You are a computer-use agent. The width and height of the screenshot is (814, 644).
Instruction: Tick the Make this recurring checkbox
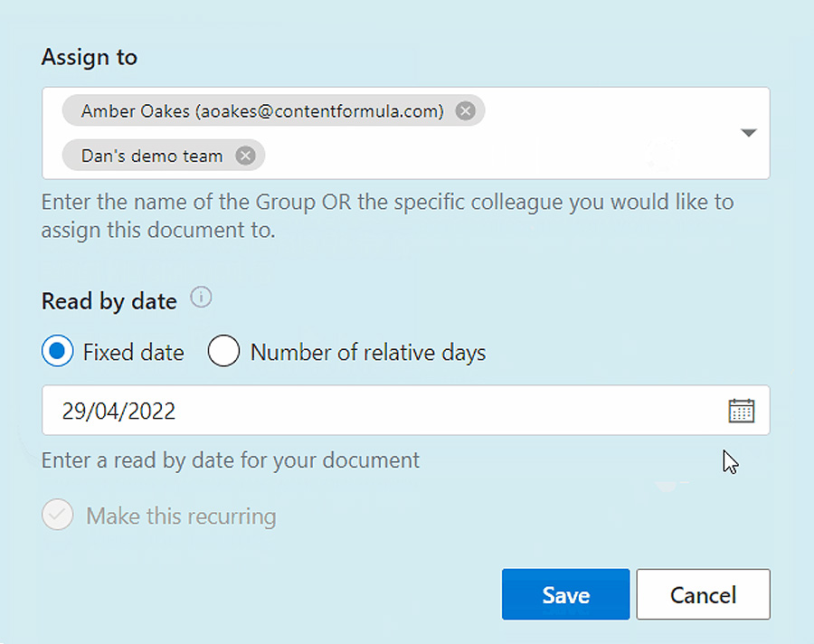pyautogui.click(x=58, y=515)
